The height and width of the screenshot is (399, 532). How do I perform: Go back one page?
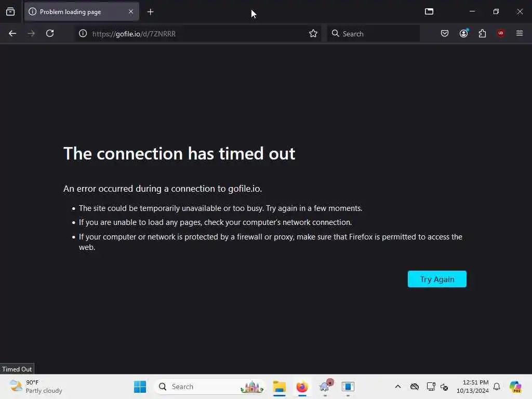click(x=12, y=34)
